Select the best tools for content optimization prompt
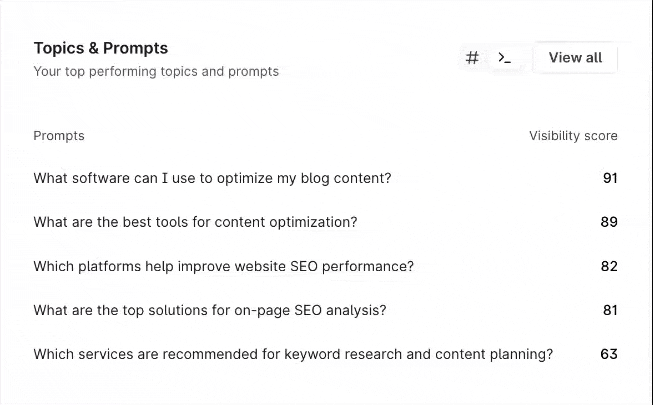The height and width of the screenshot is (405, 653). pos(195,222)
